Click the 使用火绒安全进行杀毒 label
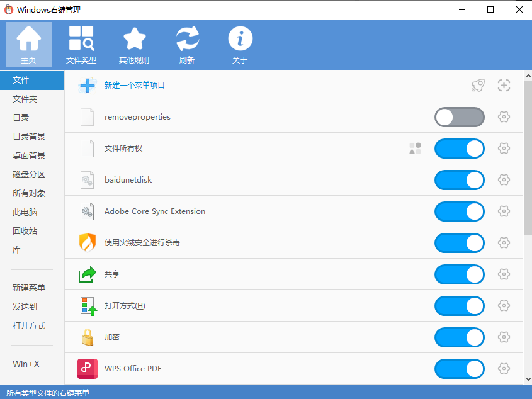Screen dimensions: 532x399 [142, 243]
